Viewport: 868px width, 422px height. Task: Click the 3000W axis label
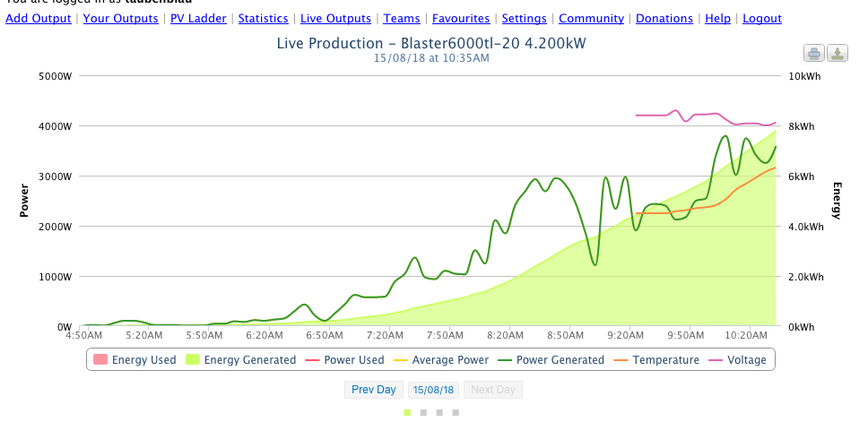coord(56,177)
